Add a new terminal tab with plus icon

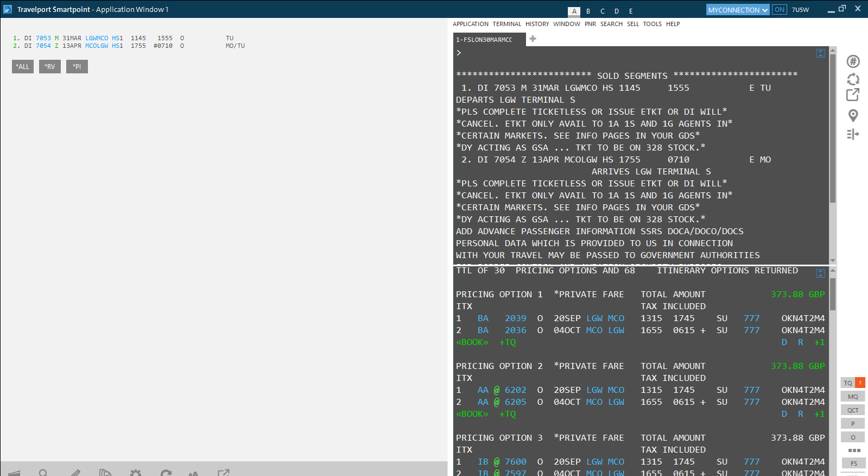click(x=533, y=39)
